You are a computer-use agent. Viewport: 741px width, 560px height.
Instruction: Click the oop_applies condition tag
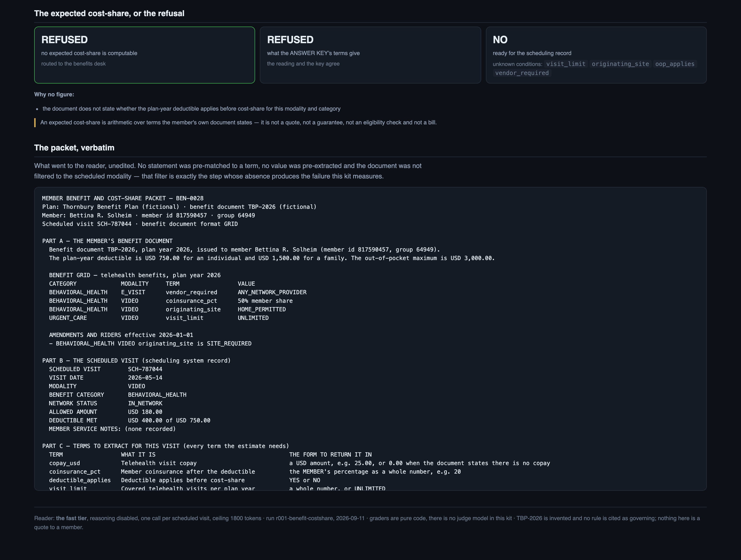[x=675, y=64]
